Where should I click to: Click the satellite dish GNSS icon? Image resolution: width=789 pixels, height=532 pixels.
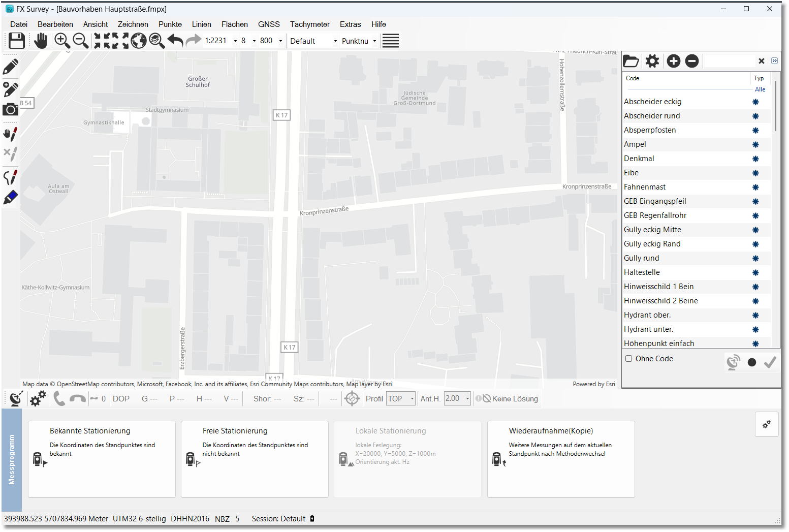click(16, 399)
